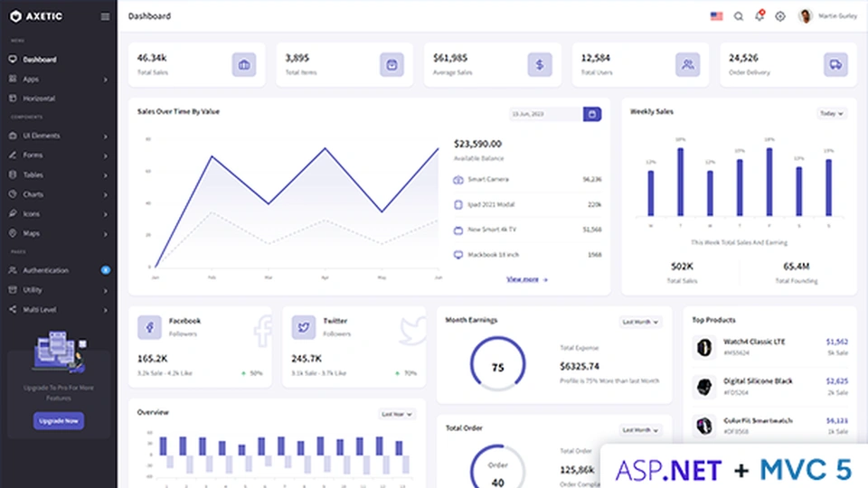
Task: Click the Facebook followers icon
Action: click(x=150, y=326)
